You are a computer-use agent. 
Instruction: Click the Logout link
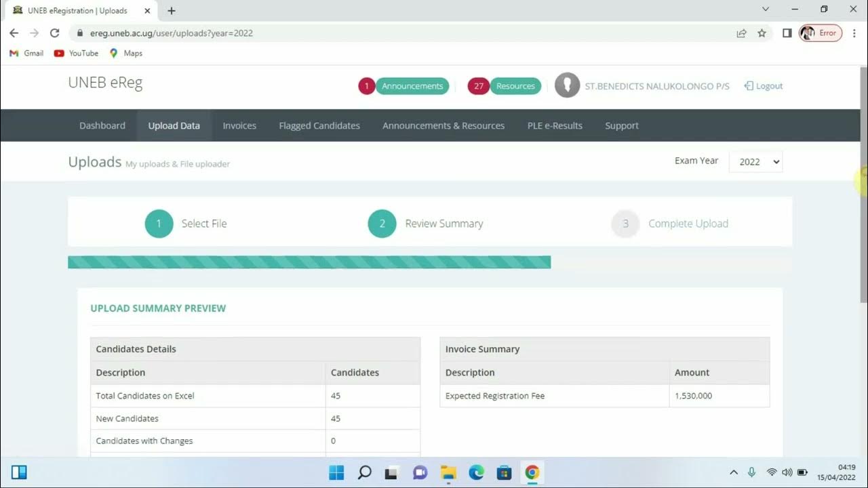[764, 86]
